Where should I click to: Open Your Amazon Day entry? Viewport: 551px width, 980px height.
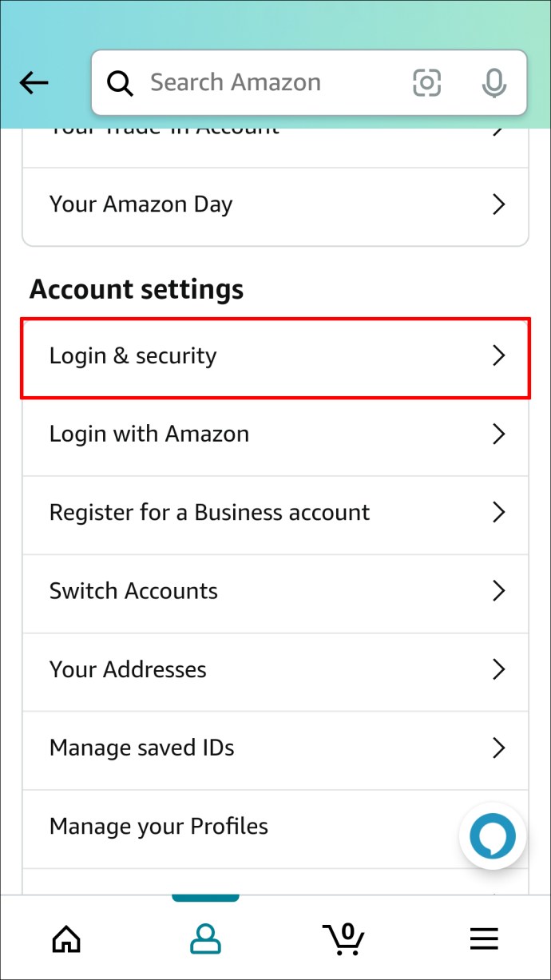pos(275,204)
